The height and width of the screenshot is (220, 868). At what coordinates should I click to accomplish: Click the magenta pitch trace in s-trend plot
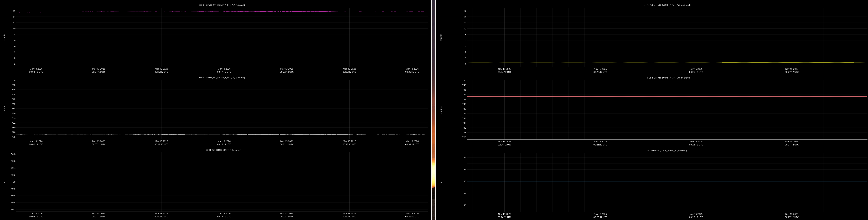pyautogui.click(x=202, y=12)
